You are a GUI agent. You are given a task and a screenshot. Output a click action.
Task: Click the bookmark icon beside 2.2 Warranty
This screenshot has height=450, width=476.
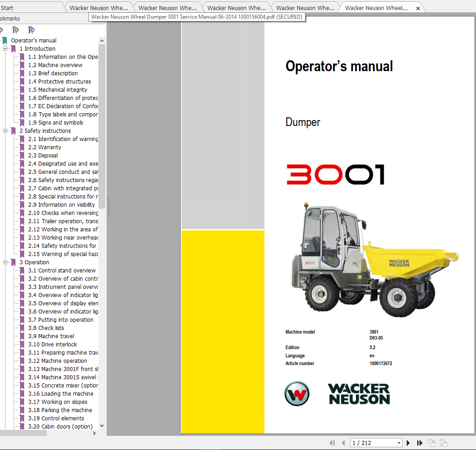pos(22,147)
